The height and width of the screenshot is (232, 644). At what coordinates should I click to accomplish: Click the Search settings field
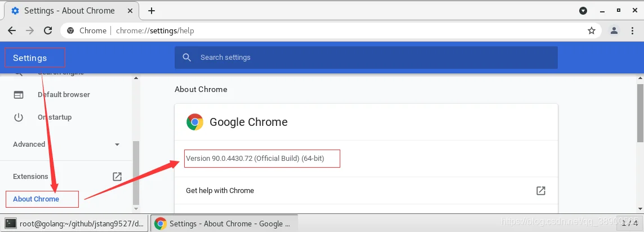(x=366, y=58)
